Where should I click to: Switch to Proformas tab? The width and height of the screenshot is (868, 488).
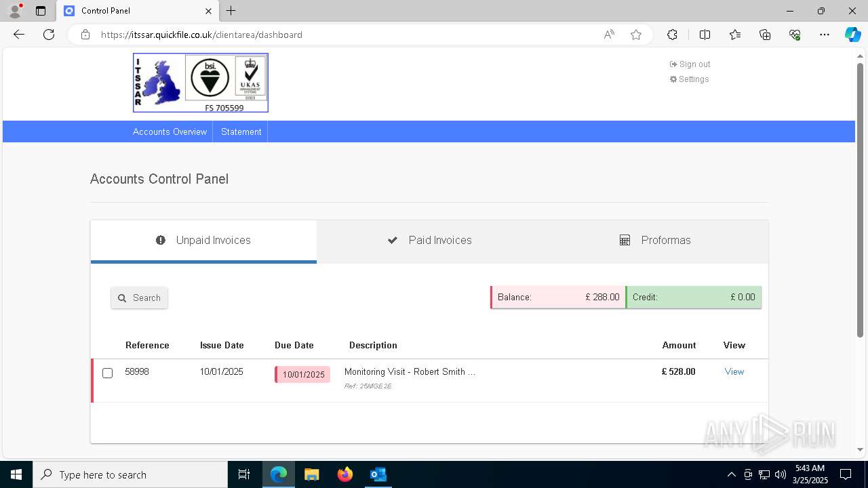pos(655,241)
